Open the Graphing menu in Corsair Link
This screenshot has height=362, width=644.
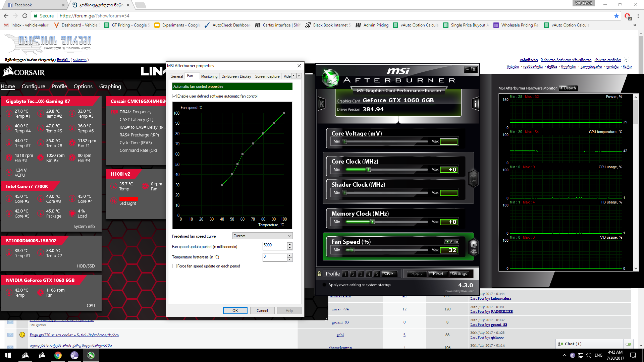point(110,86)
